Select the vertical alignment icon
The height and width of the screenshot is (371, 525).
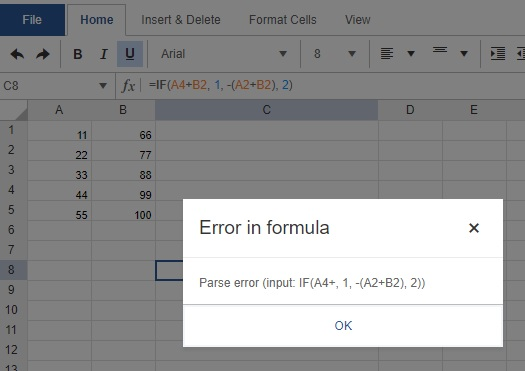[440, 51]
